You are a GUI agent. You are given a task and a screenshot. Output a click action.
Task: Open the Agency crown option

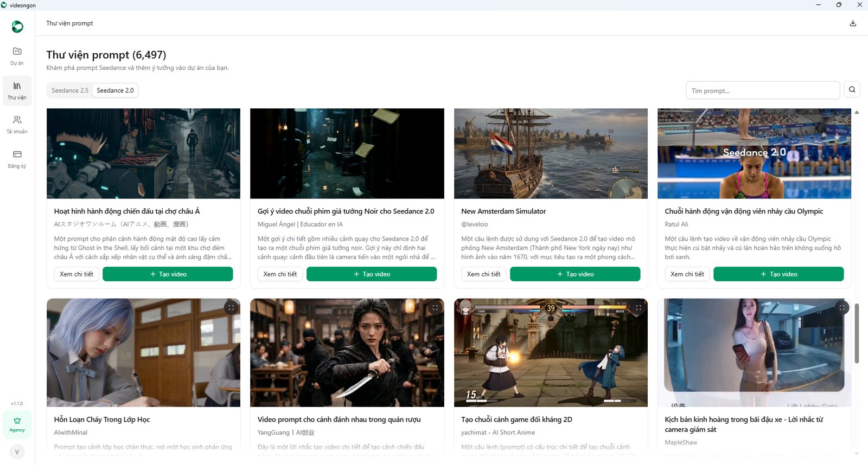(x=17, y=424)
